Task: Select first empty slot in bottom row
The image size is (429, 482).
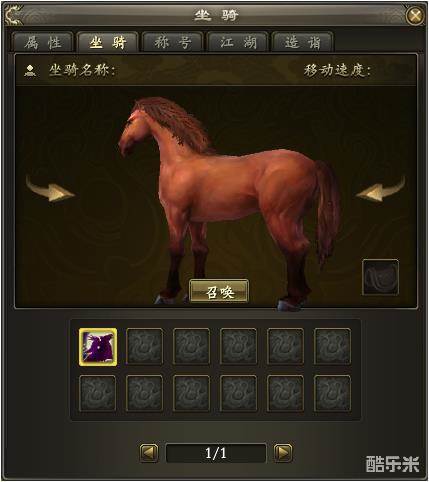Action: point(98,393)
